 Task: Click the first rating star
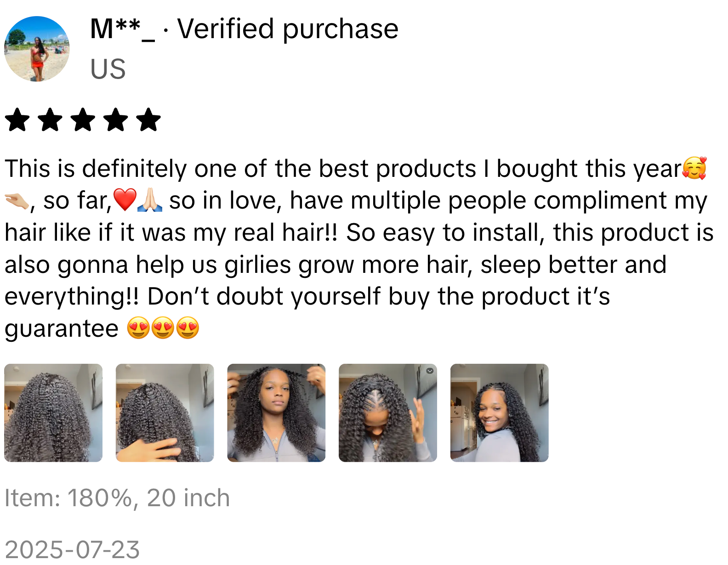[17, 120]
